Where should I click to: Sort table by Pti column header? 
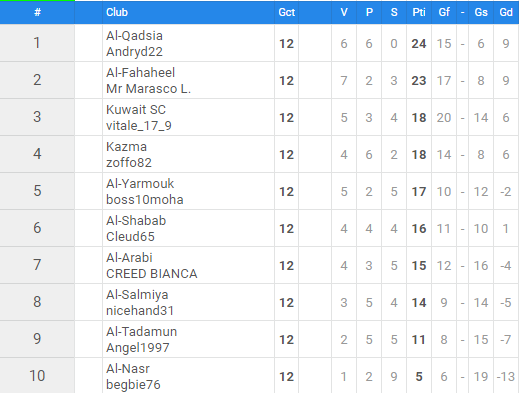click(x=419, y=12)
